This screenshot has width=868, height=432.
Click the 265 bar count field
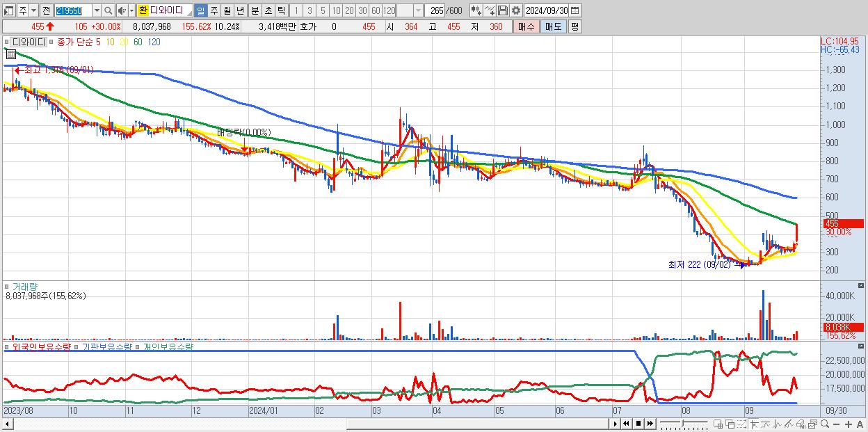point(435,10)
